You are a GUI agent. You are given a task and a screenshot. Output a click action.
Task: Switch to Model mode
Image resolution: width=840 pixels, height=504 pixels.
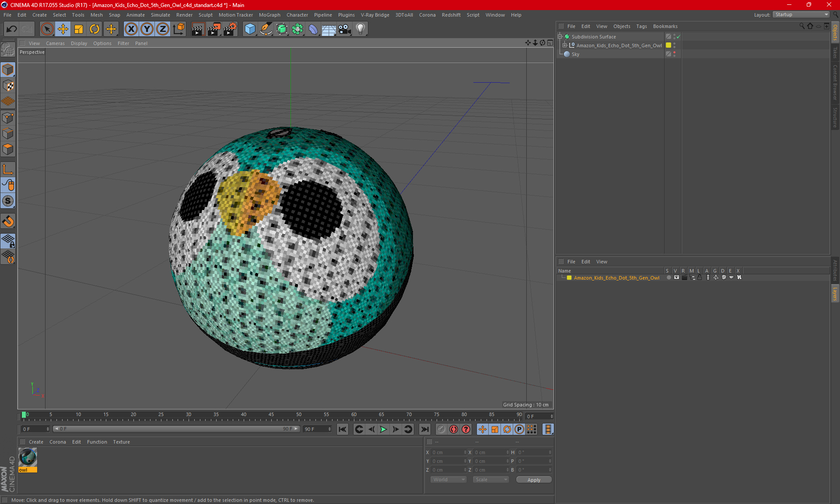(x=8, y=70)
